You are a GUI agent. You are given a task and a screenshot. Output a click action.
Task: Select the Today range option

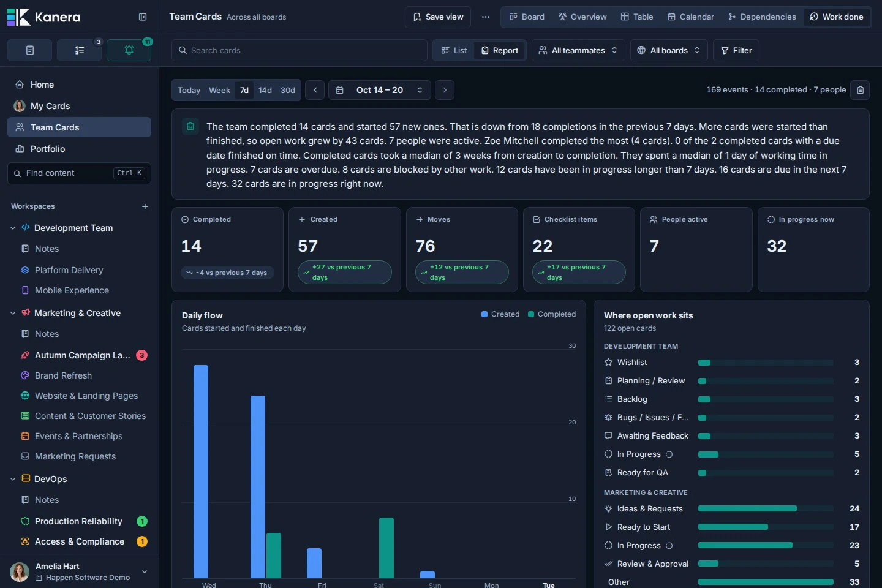[189, 90]
